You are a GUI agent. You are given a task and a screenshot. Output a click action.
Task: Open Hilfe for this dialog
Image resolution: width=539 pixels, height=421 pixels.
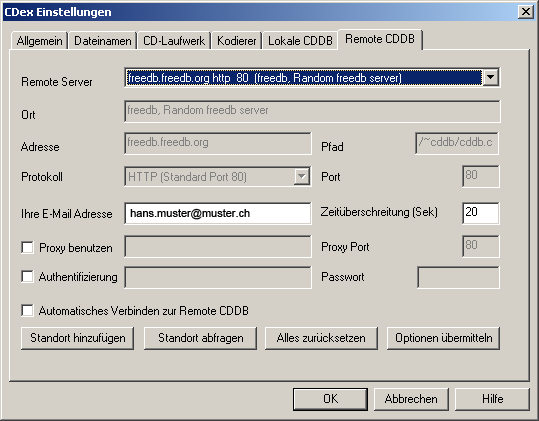pos(492,399)
